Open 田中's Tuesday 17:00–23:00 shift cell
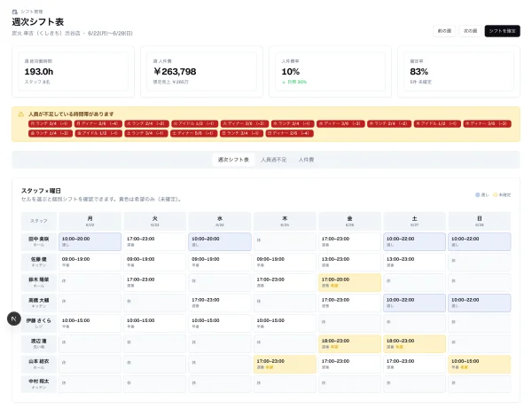Viewport: 532px width, 417px height. (x=154, y=242)
